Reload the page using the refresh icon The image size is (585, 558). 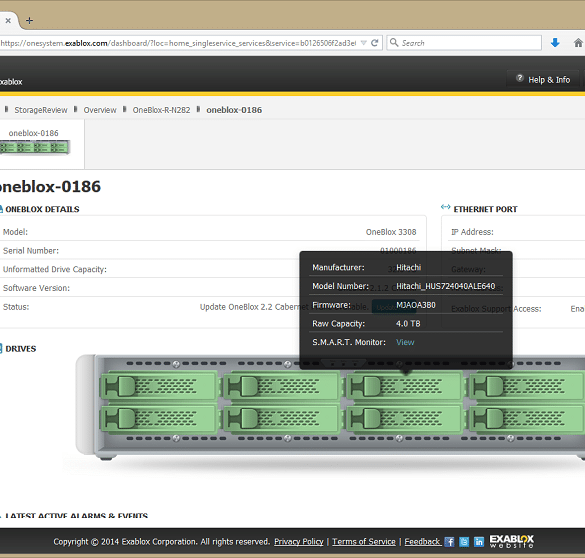point(375,43)
